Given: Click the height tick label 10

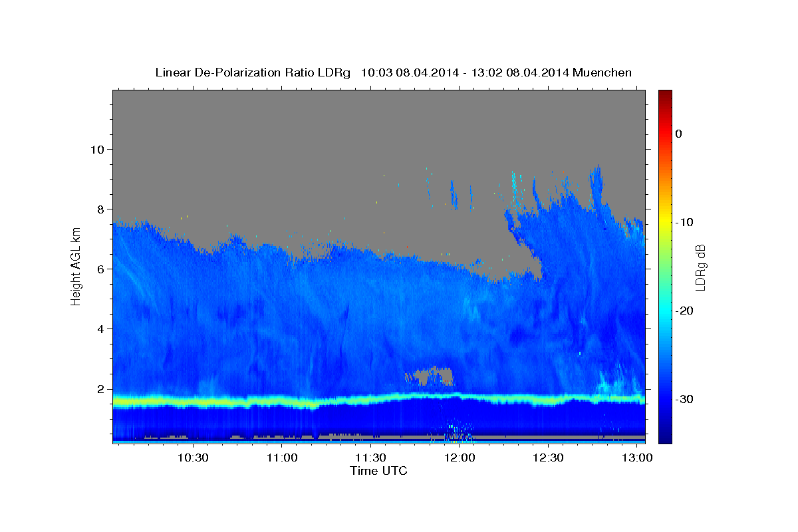Looking at the screenshot, I should [98, 149].
